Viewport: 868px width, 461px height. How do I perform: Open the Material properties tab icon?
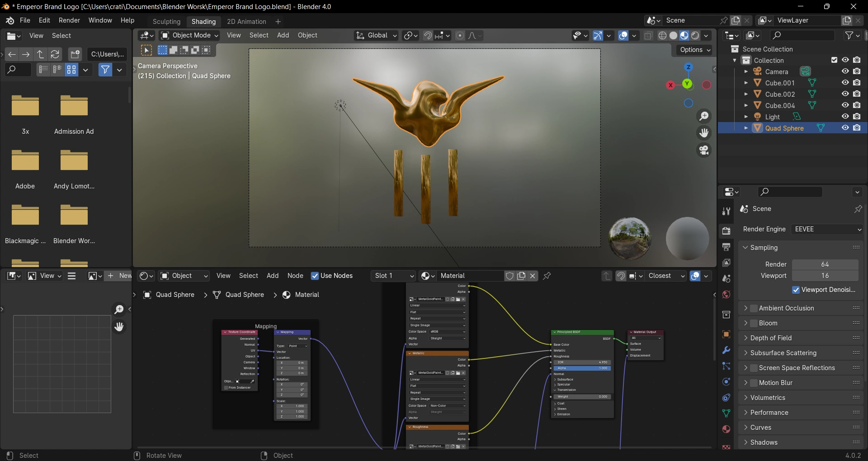click(726, 429)
